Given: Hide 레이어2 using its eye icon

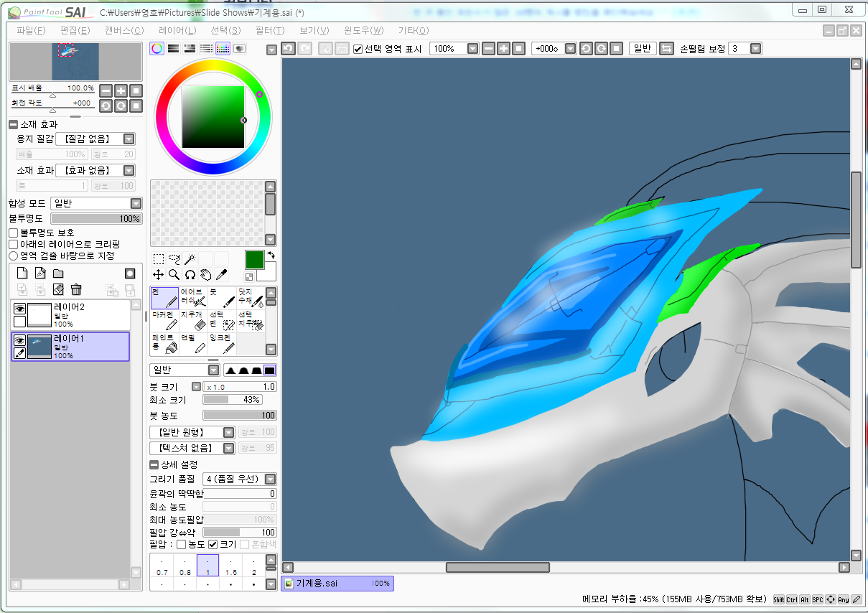Looking at the screenshot, I should [20, 309].
